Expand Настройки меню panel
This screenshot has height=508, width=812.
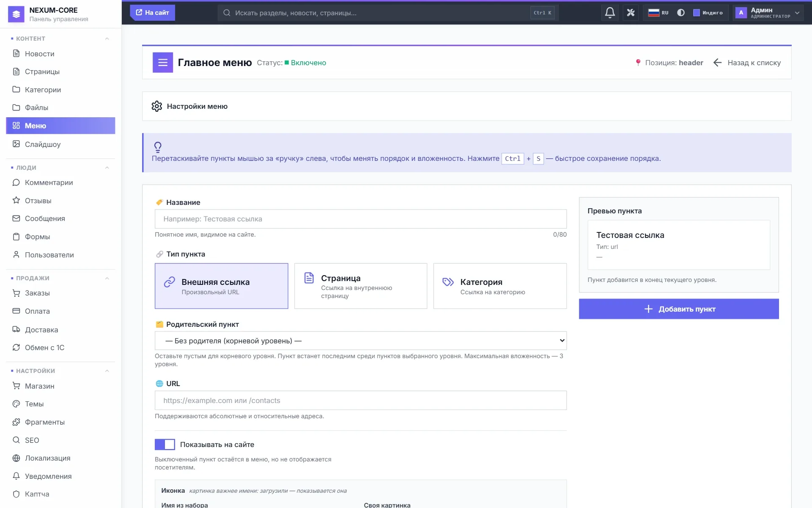point(466,106)
